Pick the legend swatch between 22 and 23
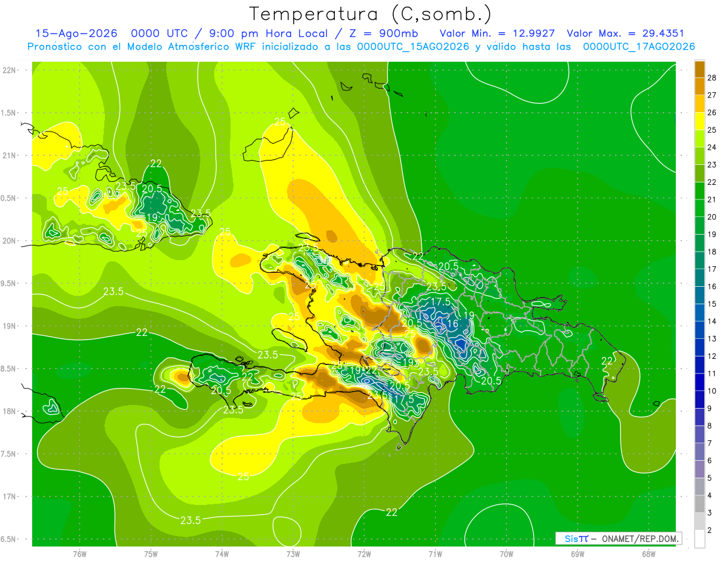 tap(699, 173)
